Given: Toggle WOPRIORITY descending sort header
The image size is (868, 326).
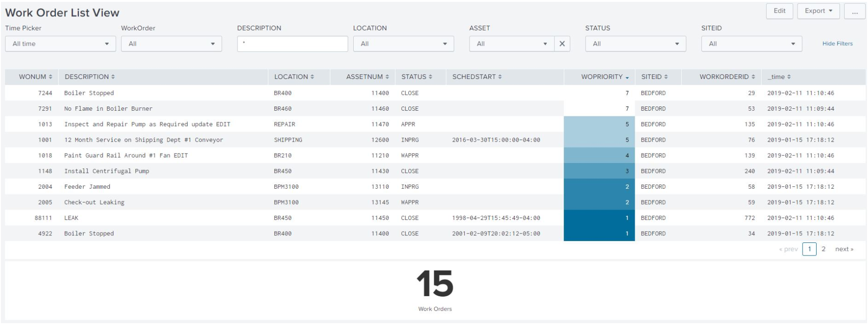Looking at the screenshot, I should pyautogui.click(x=605, y=77).
